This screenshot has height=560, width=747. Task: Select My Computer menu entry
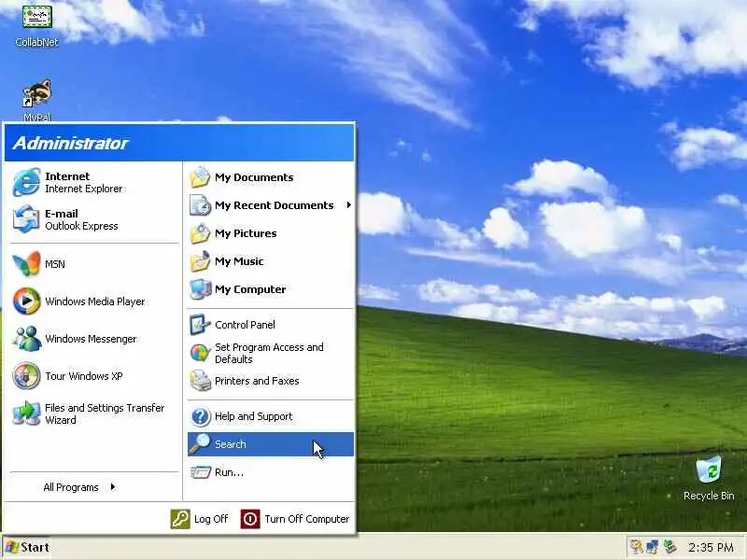click(x=271, y=289)
